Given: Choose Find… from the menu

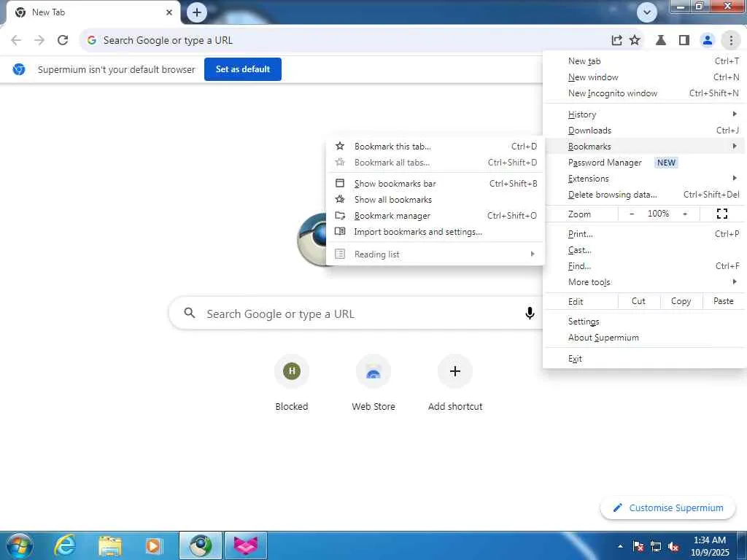Looking at the screenshot, I should (645, 266).
